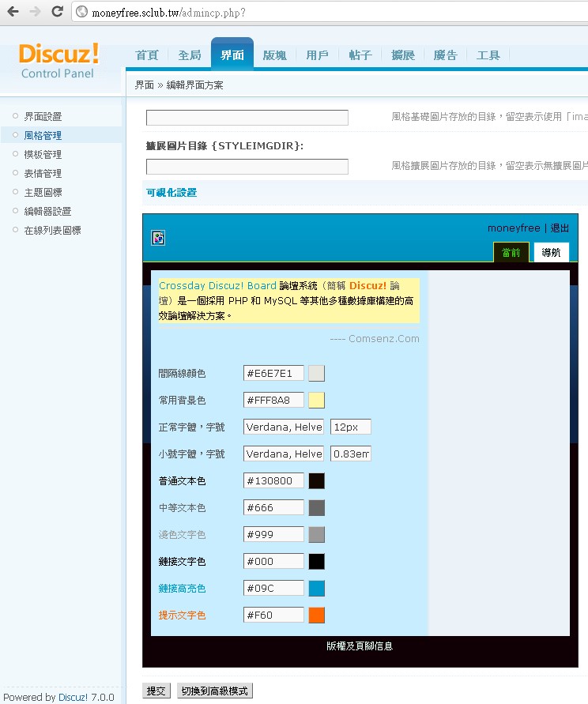
Task: Open the 帖子 top menu tab
Action: pos(360,55)
